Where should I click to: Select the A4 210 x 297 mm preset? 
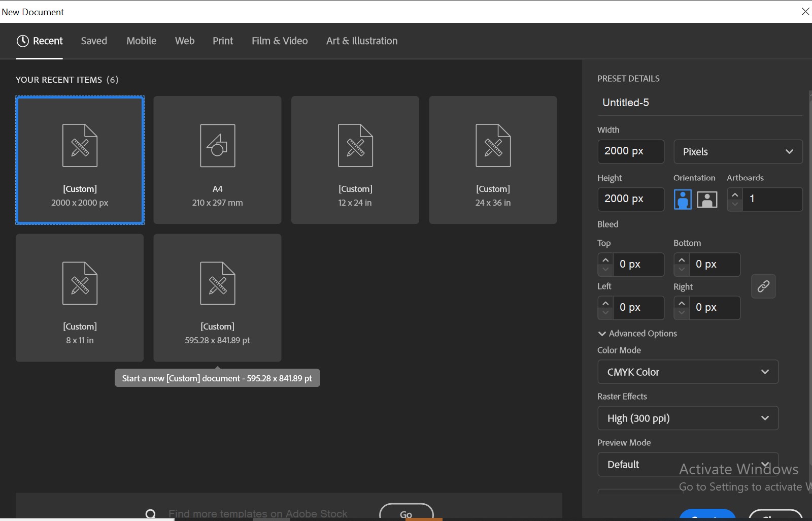tap(217, 160)
